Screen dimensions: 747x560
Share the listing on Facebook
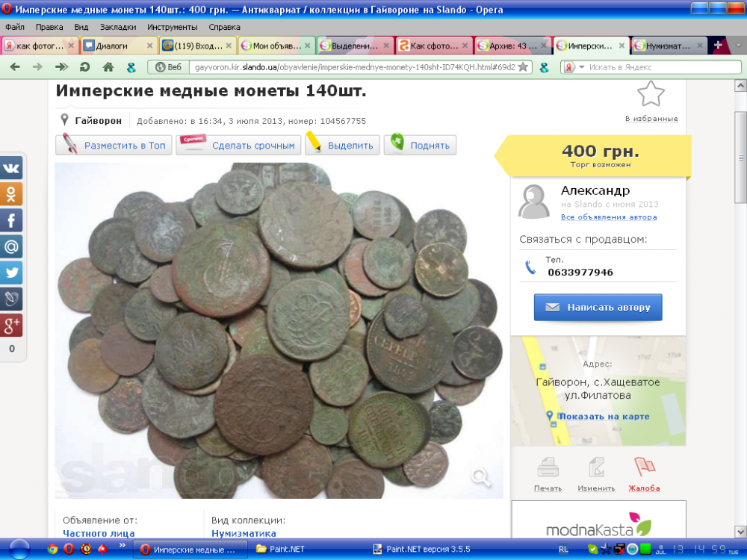tap(11, 220)
